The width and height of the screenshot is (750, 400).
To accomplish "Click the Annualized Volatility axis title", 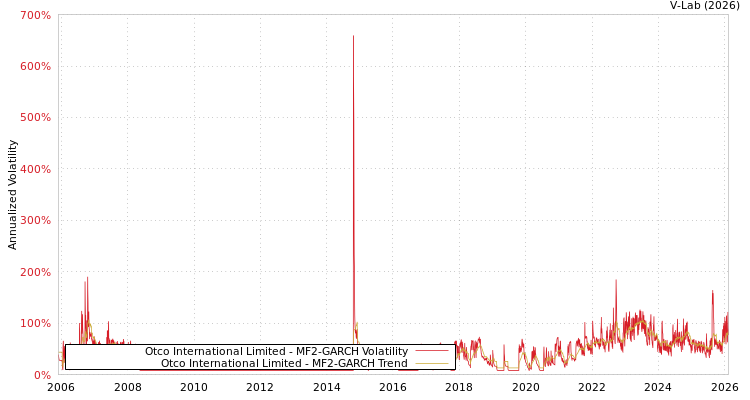I will [12, 195].
